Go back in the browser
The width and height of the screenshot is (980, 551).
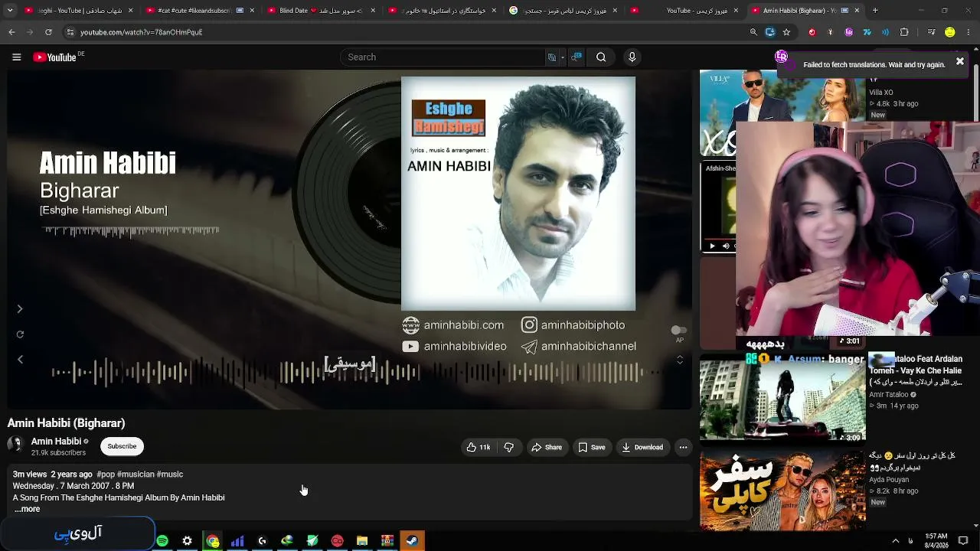pos(11,32)
